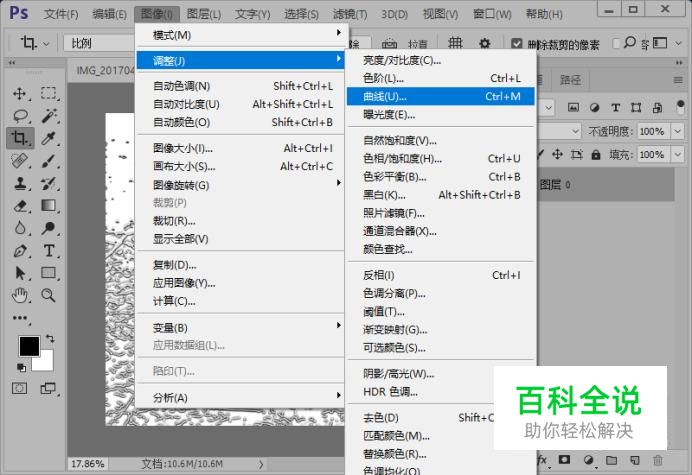692x475 pixels.
Task: Open the layers panel options menu
Action: pyautogui.click(x=678, y=80)
